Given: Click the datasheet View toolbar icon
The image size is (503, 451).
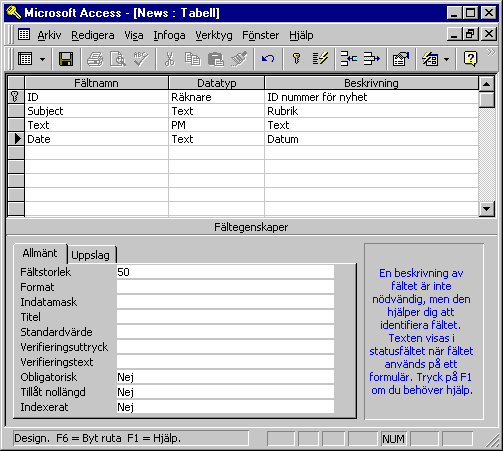Looking at the screenshot, I should [25, 59].
